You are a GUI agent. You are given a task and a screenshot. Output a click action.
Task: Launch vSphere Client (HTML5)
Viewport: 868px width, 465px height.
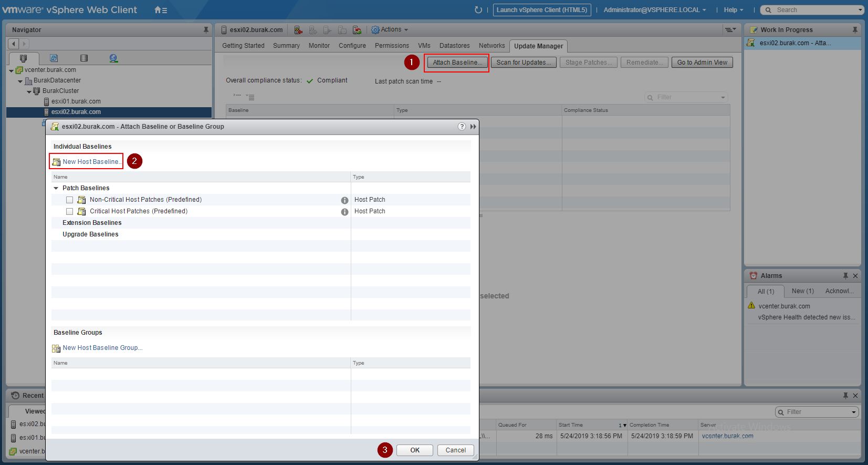click(542, 10)
